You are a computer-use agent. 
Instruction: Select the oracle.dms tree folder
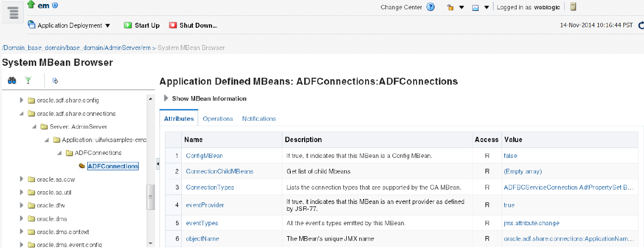pyautogui.click(x=52, y=219)
